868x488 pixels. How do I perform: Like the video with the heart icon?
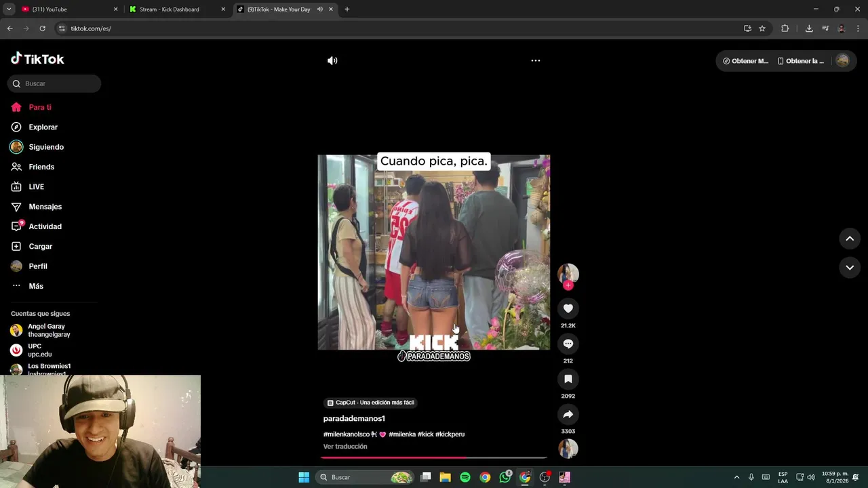coord(568,308)
